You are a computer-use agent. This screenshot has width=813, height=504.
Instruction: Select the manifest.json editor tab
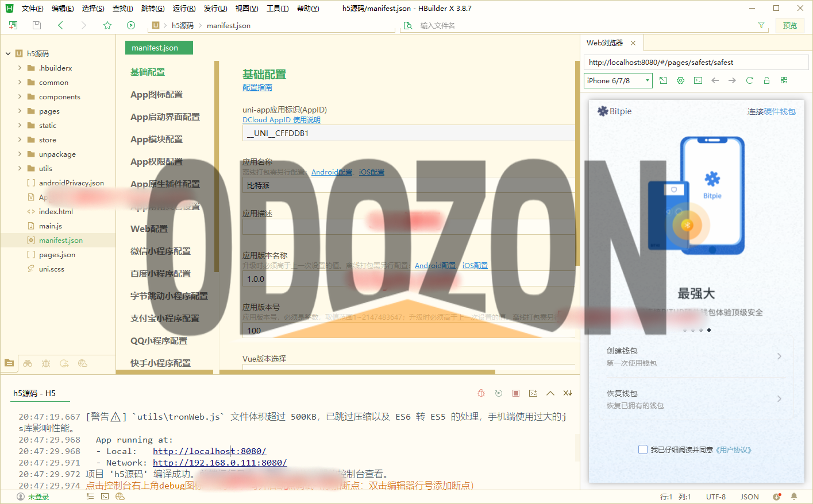(x=159, y=48)
